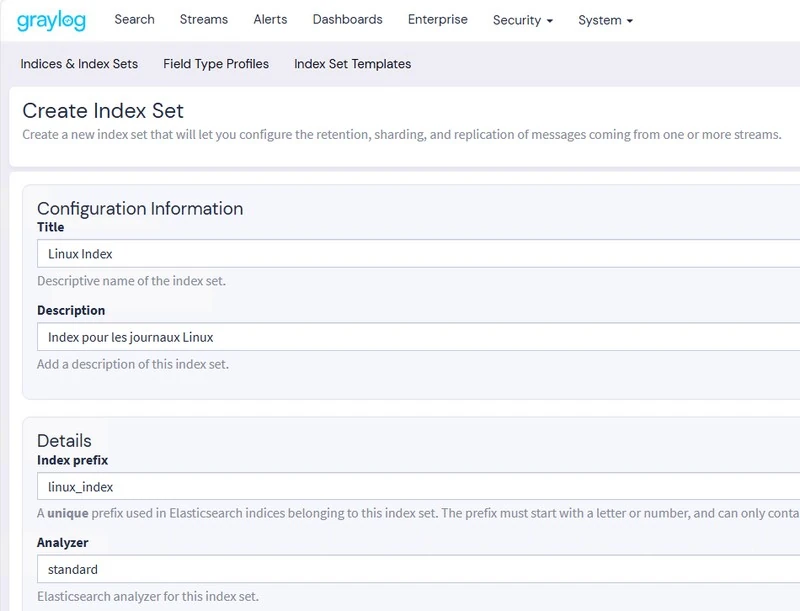The width and height of the screenshot is (800, 611).
Task: Open the Search page
Action: click(x=134, y=19)
